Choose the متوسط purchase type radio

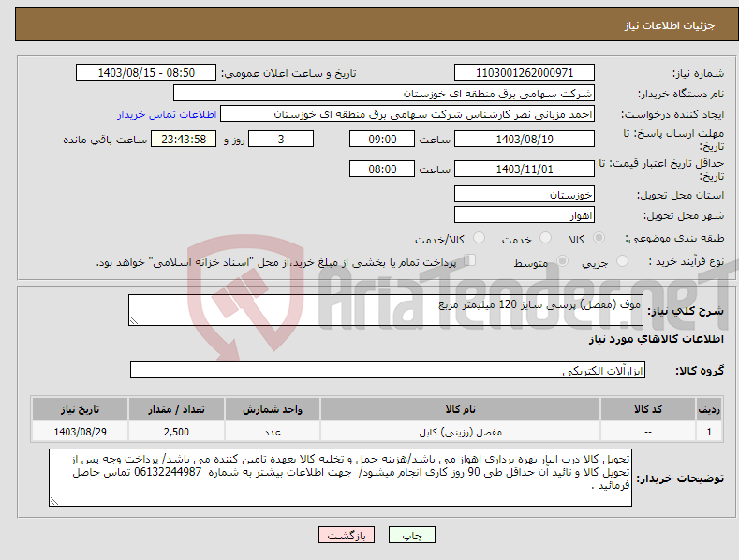[x=562, y=260]
